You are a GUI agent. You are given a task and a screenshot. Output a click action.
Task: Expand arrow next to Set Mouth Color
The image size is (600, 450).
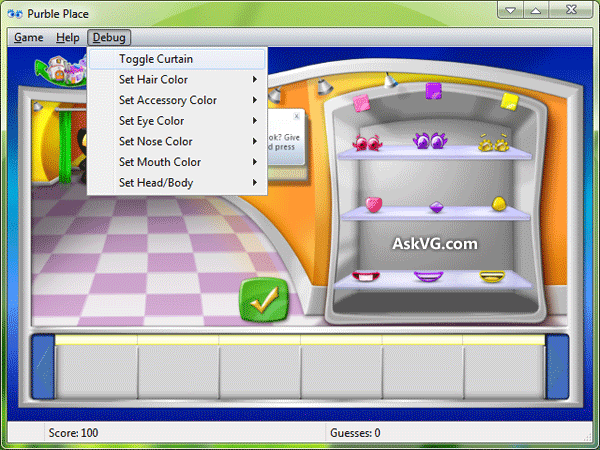[x=254, y=162]
